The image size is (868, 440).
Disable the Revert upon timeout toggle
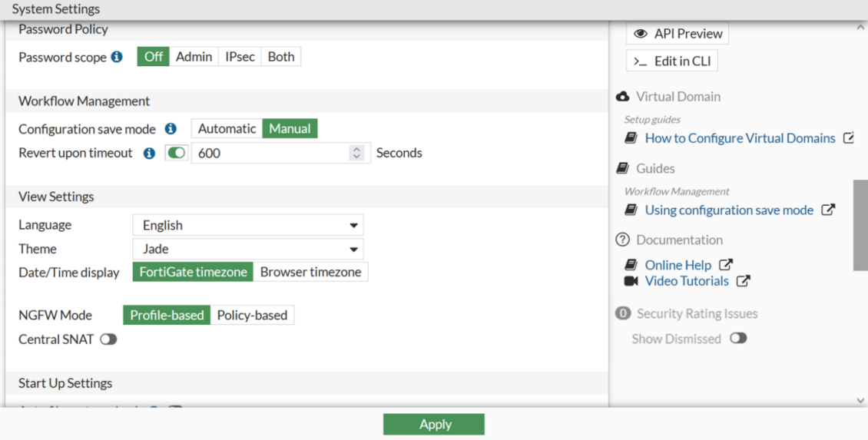pyautogui.click(x=177, y=153)
